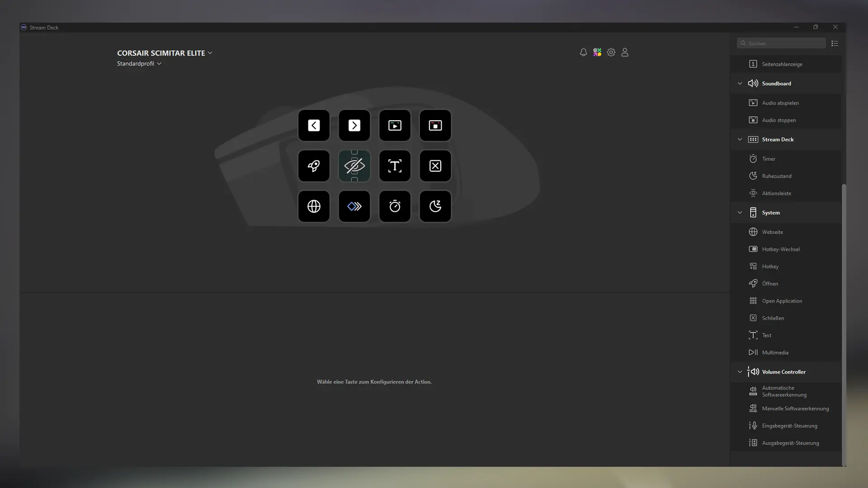The height and width of the screenshot is (488, 868).
Task: Click the moon sleep key on grid
Action: 435,206
